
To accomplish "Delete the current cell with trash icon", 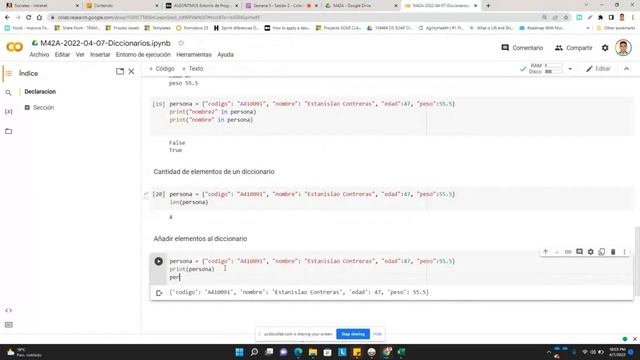I will click(x=613, y=252).
